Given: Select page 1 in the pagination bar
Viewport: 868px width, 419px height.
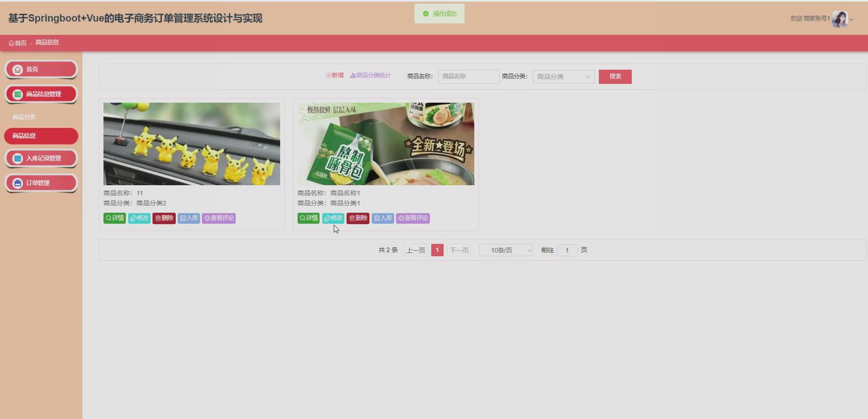Looking at the screenshot, I should tap(437, 250).
